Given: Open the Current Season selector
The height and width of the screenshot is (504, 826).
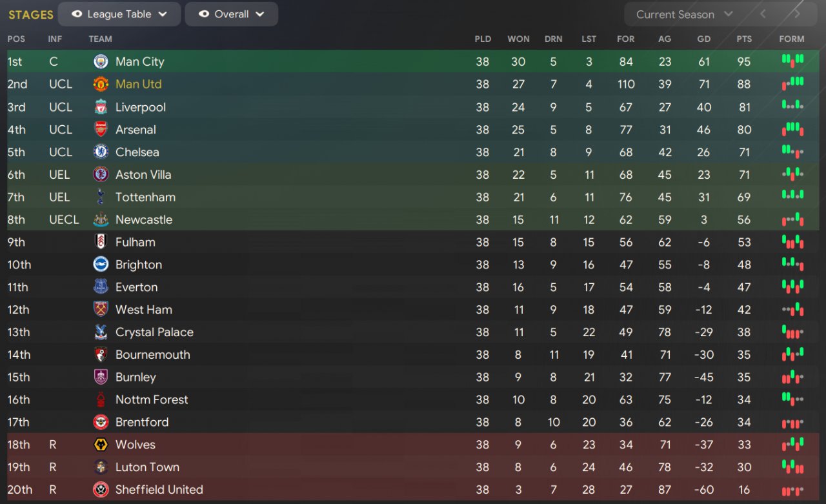Looking at the screenshot, I should [684, 14].
